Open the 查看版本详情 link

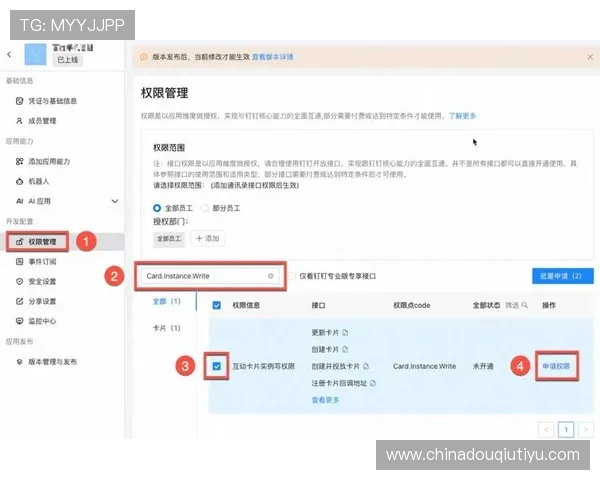[272, 57]
